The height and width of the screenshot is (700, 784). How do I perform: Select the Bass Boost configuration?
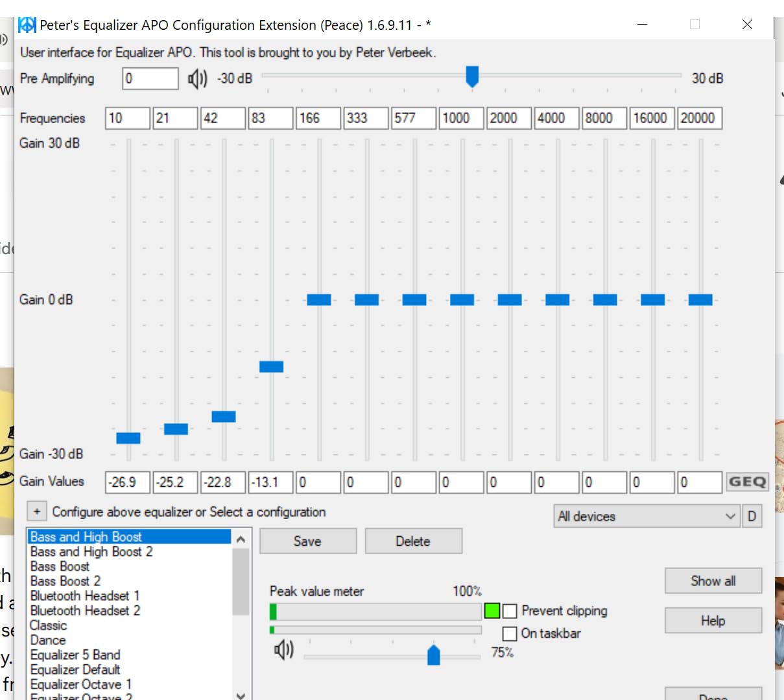(x=130, y=566)
